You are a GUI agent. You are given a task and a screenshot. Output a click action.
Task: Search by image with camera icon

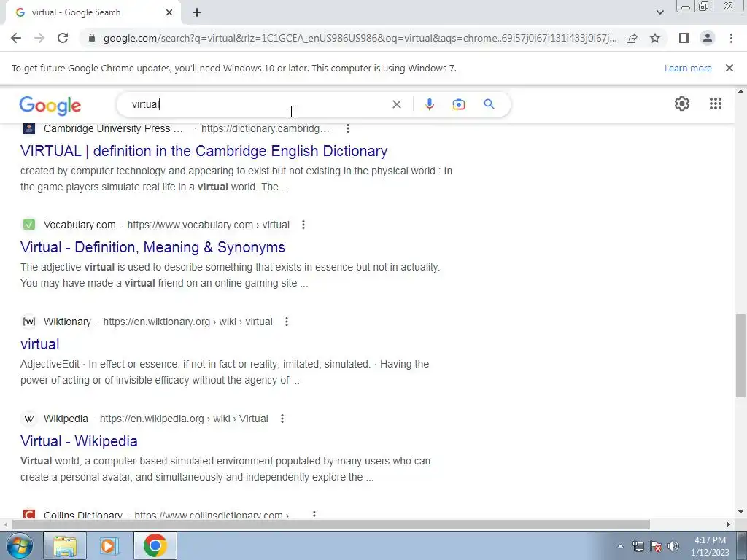pos(458,104)
